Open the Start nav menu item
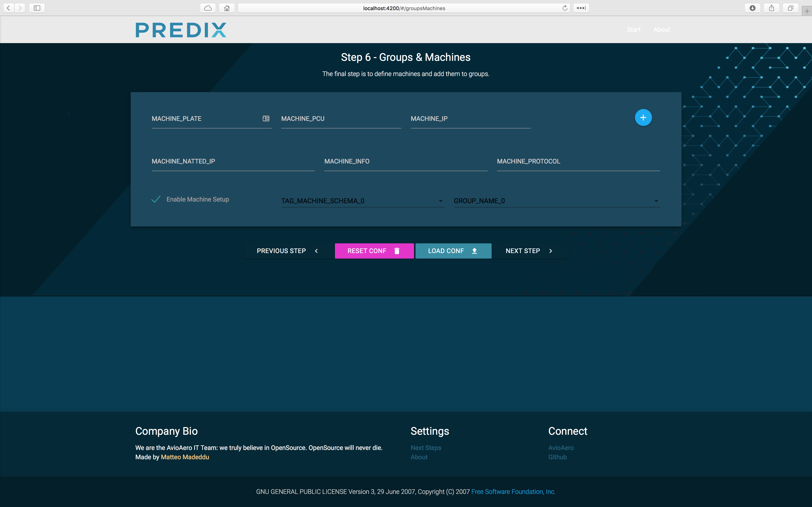This screenshot has height=507, width=812. coord(634,30)
